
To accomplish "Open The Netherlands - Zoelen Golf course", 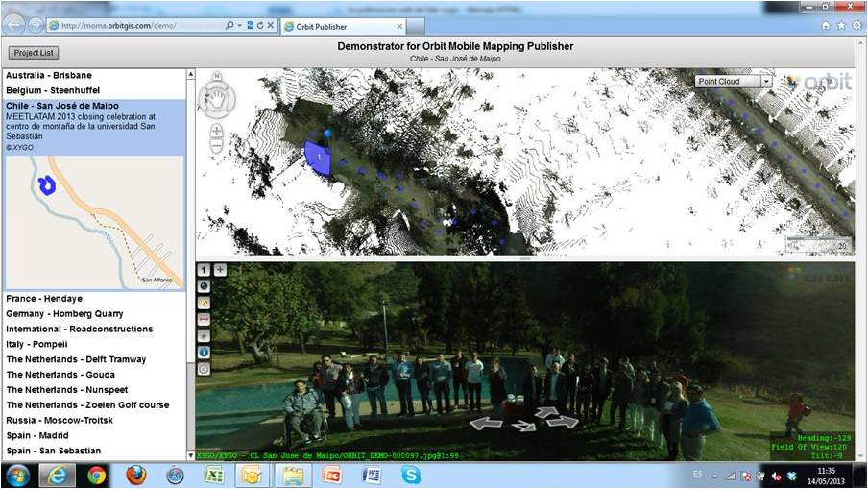I will pyautogui.click(x=87, y=404).
